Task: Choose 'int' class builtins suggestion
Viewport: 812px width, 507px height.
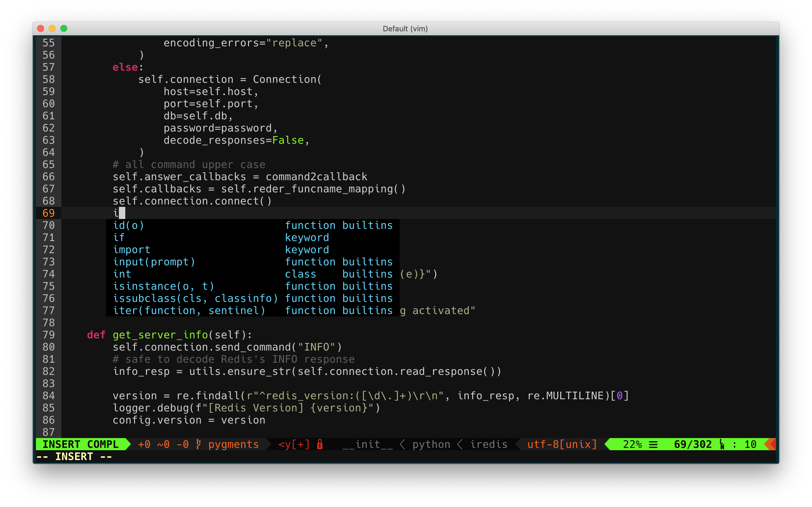Action: coord(122,274)
